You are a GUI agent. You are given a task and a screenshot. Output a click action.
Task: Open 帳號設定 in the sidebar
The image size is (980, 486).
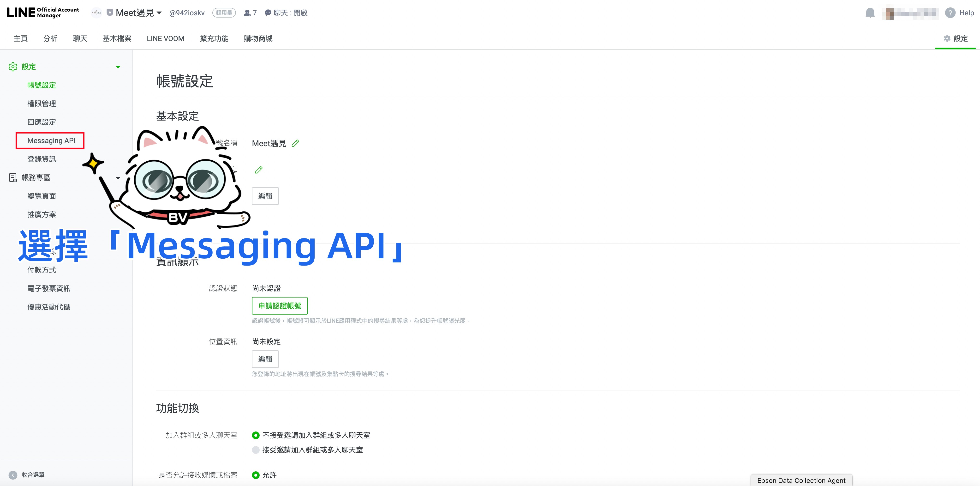[42, 85]
